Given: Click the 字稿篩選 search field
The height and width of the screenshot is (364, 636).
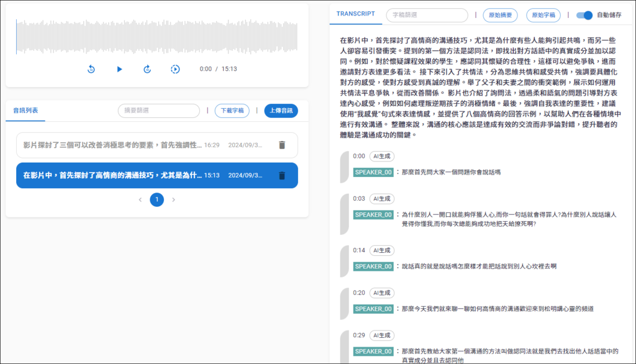Looking at the screenshot, I should [427, 15].
